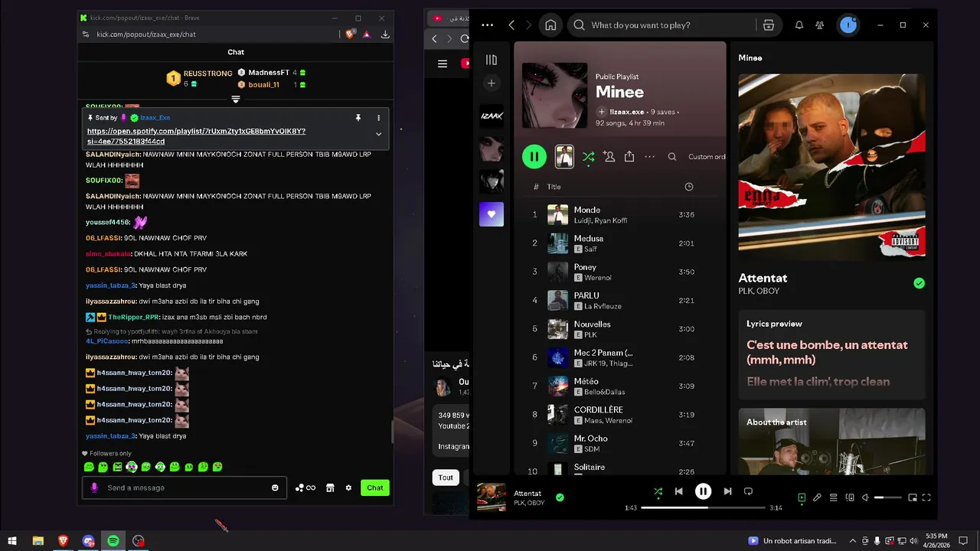Search within the Minee playlist

coord(672,157)
